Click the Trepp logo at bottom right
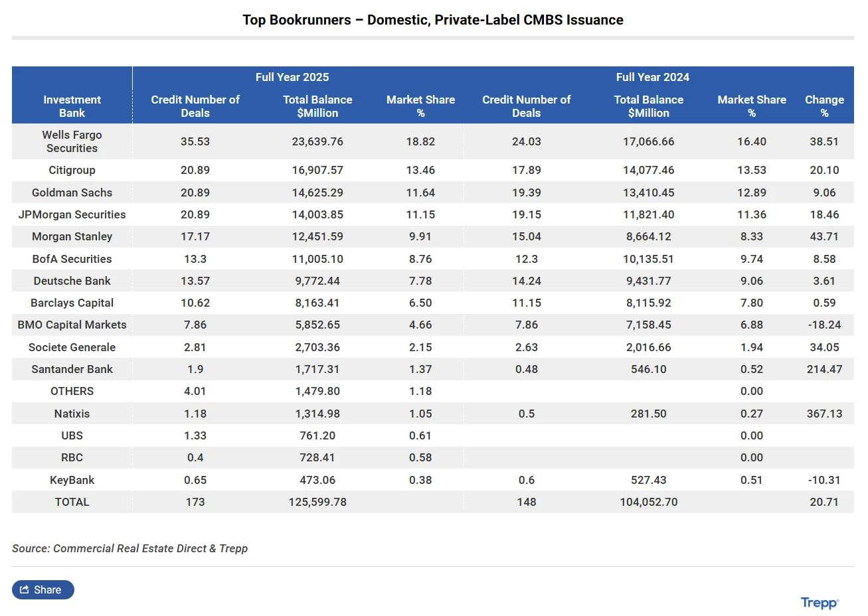This screenshot has width=868, height=616. pyautogui.click(x=818, y=603)
